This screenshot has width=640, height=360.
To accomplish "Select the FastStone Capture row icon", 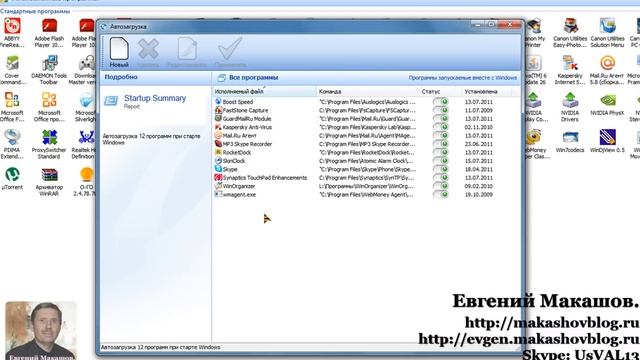I will pos(218,110).
